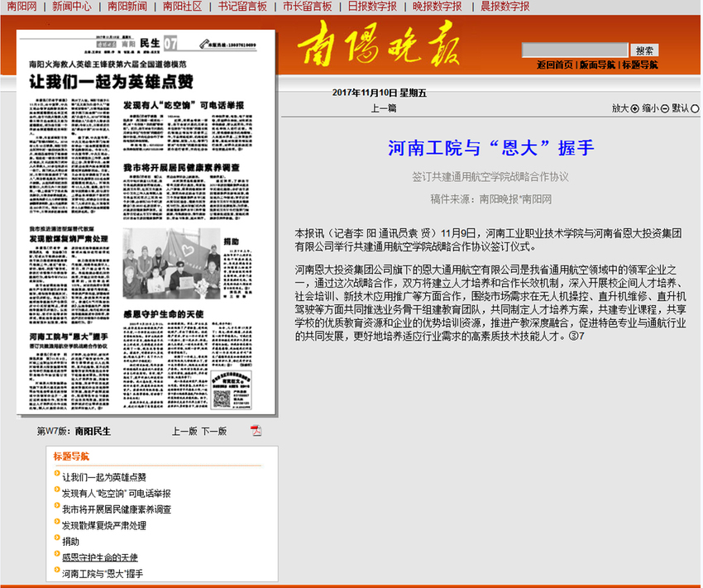
Task: Open the 新闻中心 navigation link
Action: click(72, 7)
